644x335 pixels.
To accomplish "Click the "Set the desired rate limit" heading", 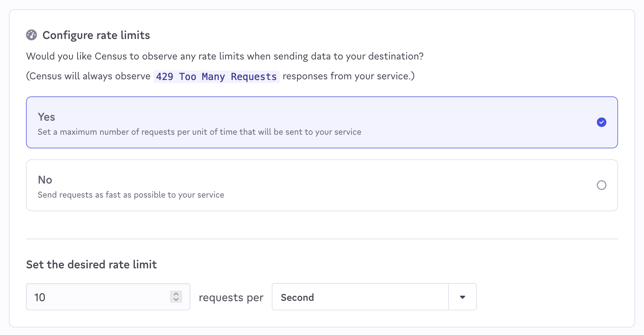I will tap(91, 265).
